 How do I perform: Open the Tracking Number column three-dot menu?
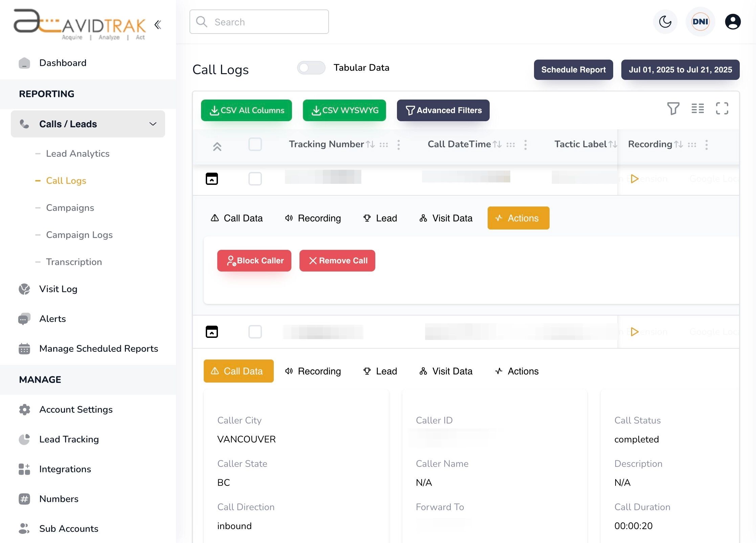pos(399,145)
